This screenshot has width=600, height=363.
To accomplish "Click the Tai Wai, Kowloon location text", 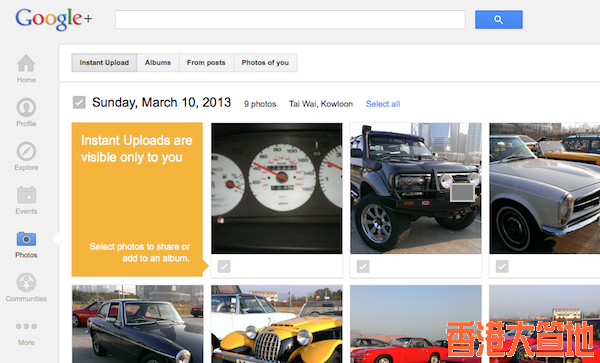I will pyautogui.click(x=321, y=104).
